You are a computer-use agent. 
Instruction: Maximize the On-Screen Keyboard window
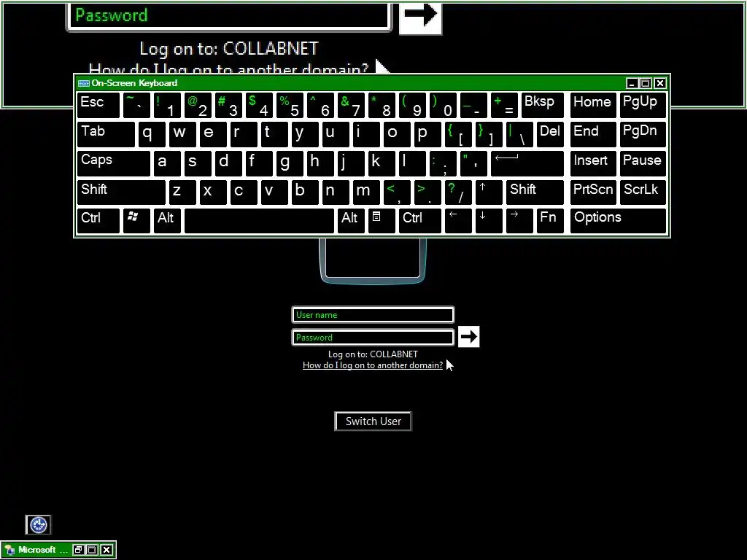coord(646,83)
